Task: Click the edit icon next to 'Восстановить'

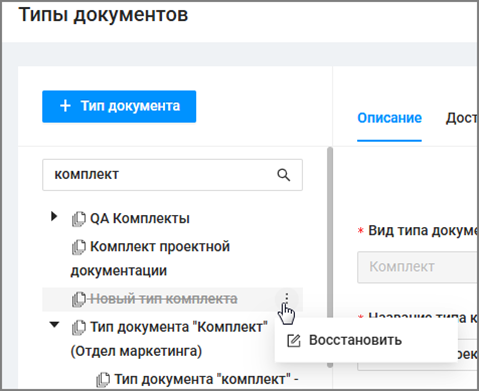Action: pos(294,341)
